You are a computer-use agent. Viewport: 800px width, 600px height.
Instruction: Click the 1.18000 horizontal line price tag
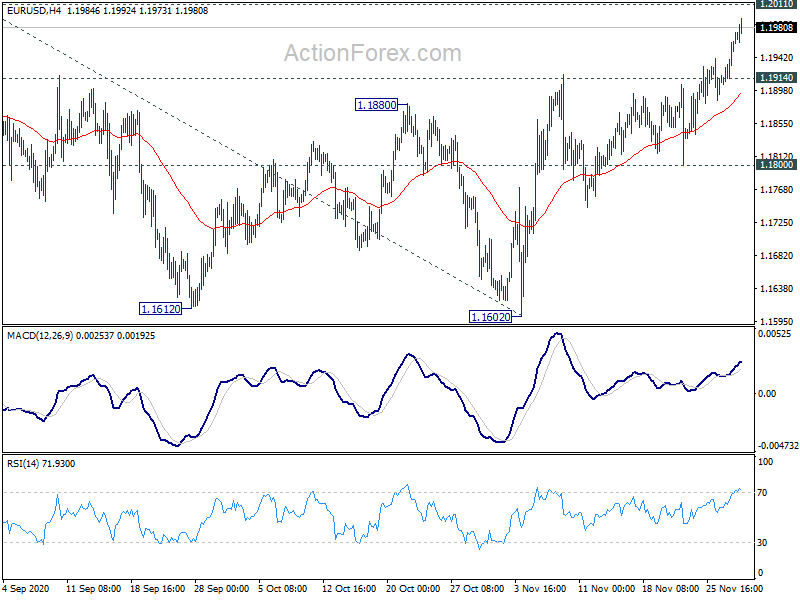[776, 164]
